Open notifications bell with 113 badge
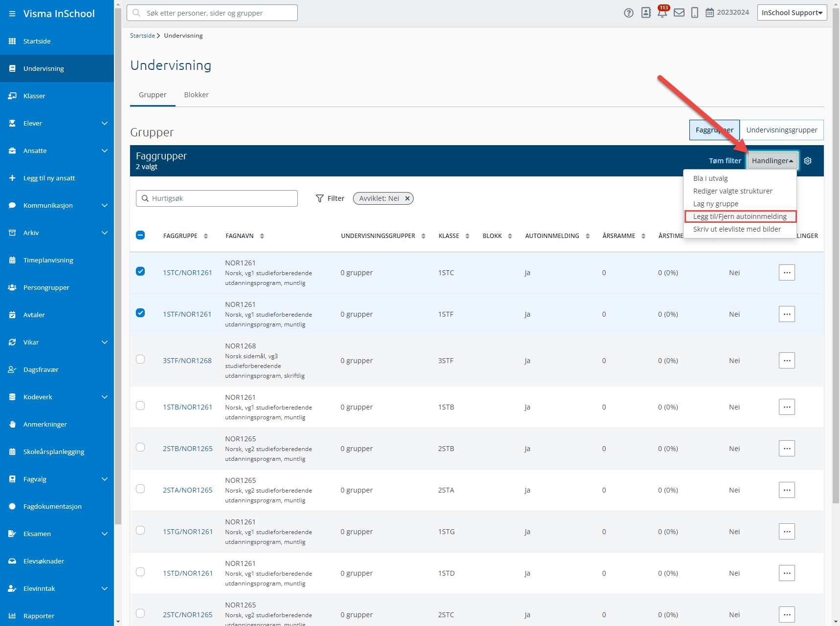 pyautogui.click(x=663, y=12)
